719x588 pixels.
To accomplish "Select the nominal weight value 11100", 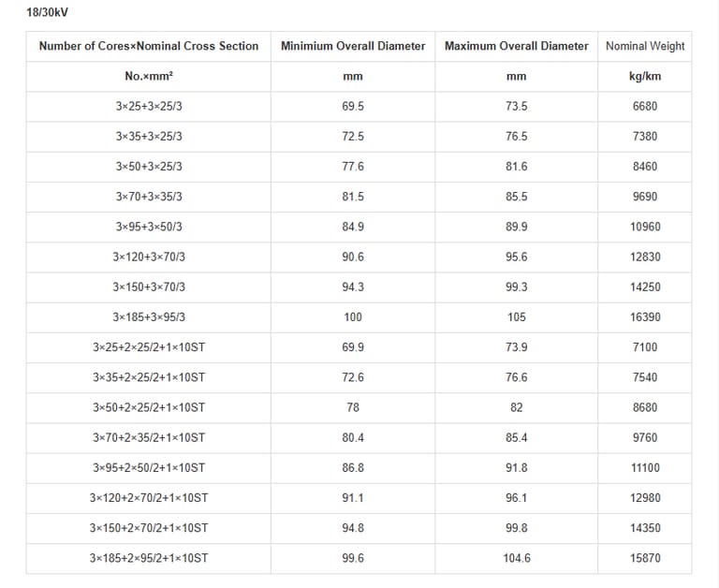I will coord(645,467).
